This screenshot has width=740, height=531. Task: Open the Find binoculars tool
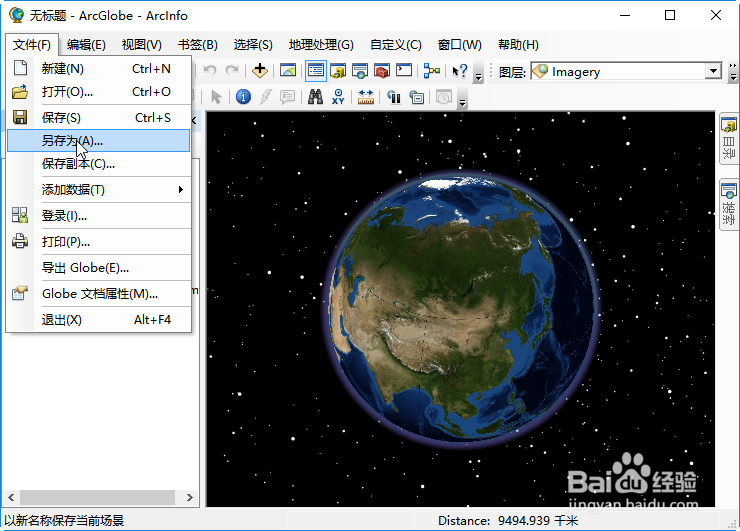coord(315,97)
